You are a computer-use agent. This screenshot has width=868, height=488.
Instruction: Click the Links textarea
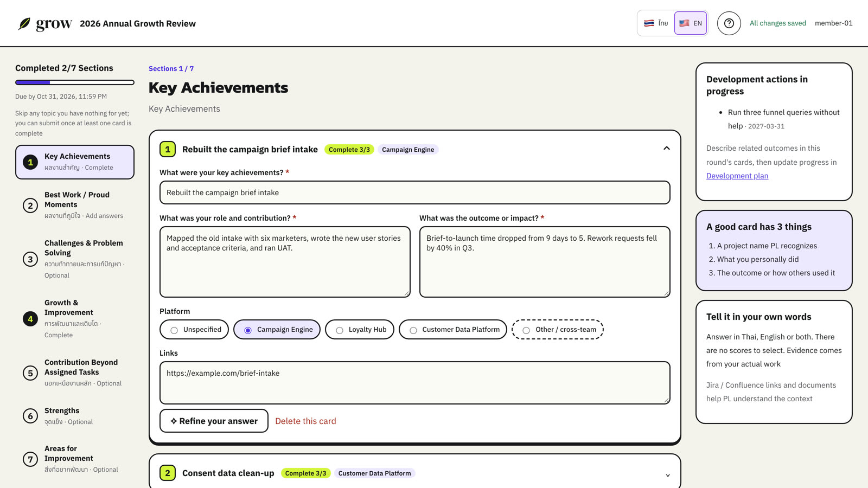click(x=415, y=383)
